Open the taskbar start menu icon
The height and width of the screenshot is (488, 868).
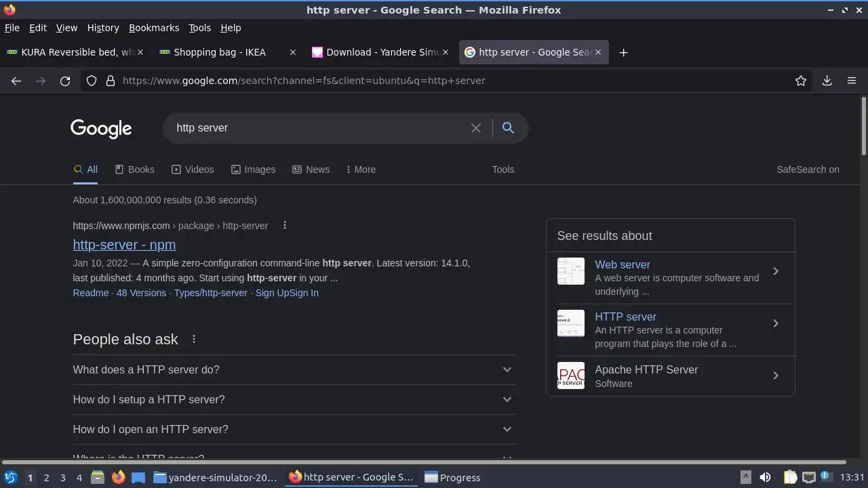pos(10,478)
